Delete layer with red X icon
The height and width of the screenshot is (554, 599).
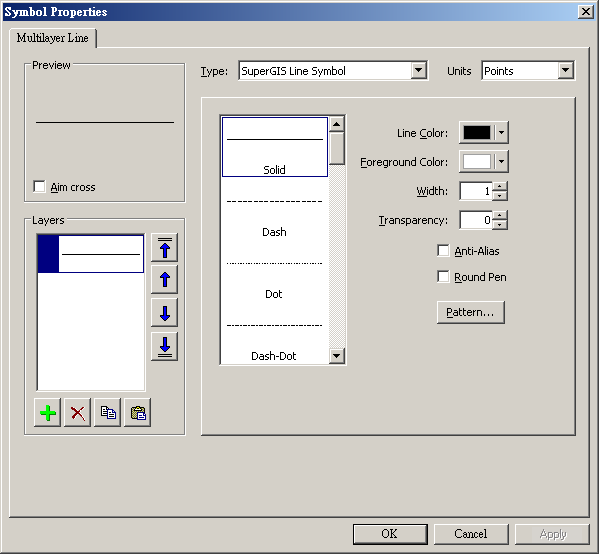[x=78, y=413]
